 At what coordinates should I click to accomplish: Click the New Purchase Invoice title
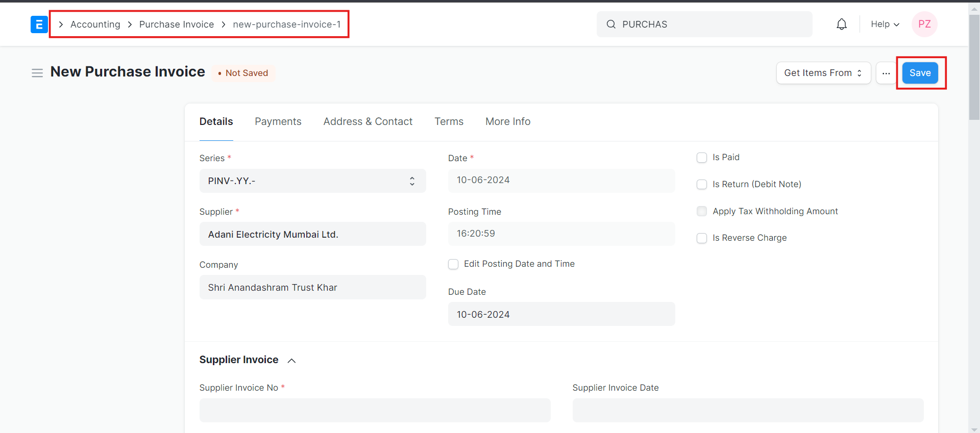(128, 72)
